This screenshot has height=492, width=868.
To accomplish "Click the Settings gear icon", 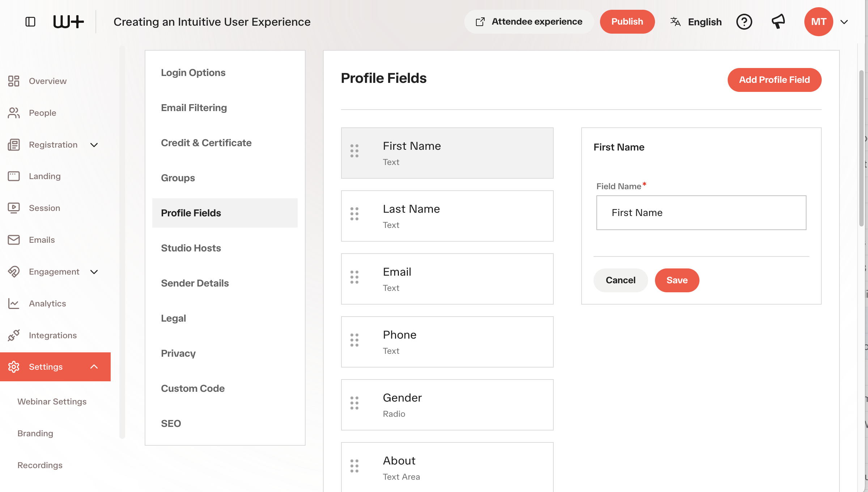I will pyautogui.click(x=14, y=367).
